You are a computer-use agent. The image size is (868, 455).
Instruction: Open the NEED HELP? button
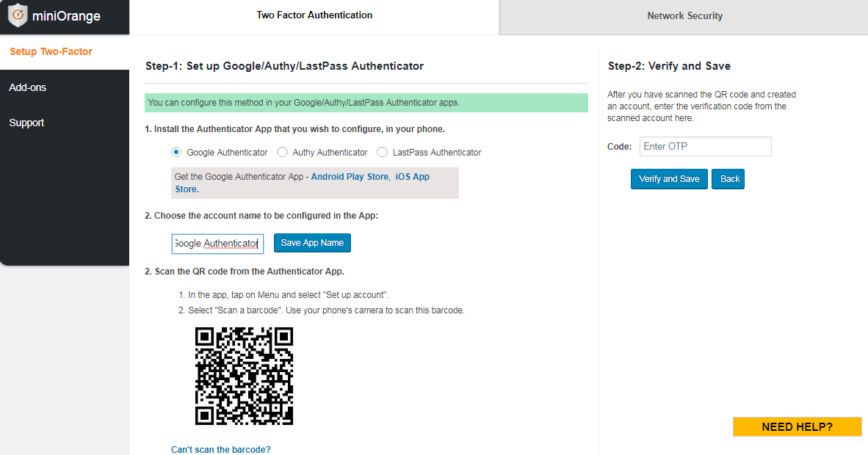(x=798, y=427)
